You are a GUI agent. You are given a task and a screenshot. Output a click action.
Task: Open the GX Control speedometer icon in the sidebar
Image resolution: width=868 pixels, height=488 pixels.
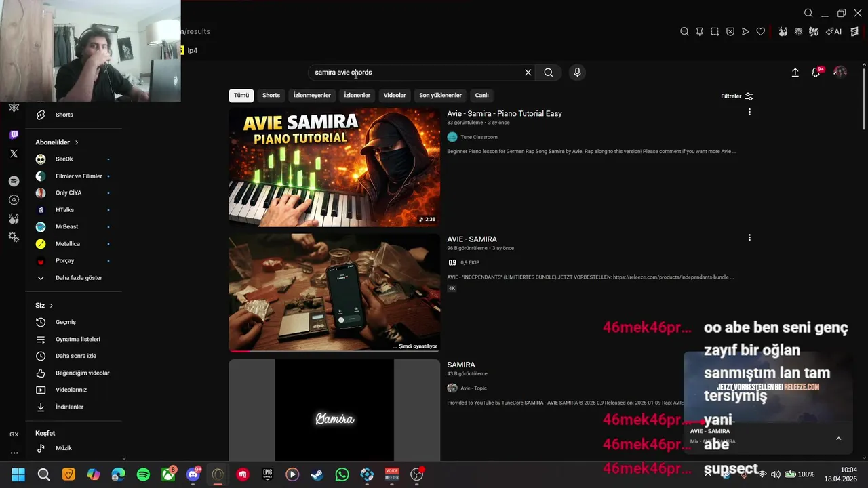coord(14,199)
